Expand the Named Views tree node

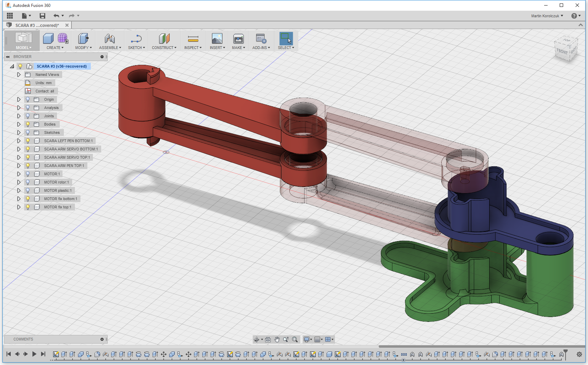[19, 75]
